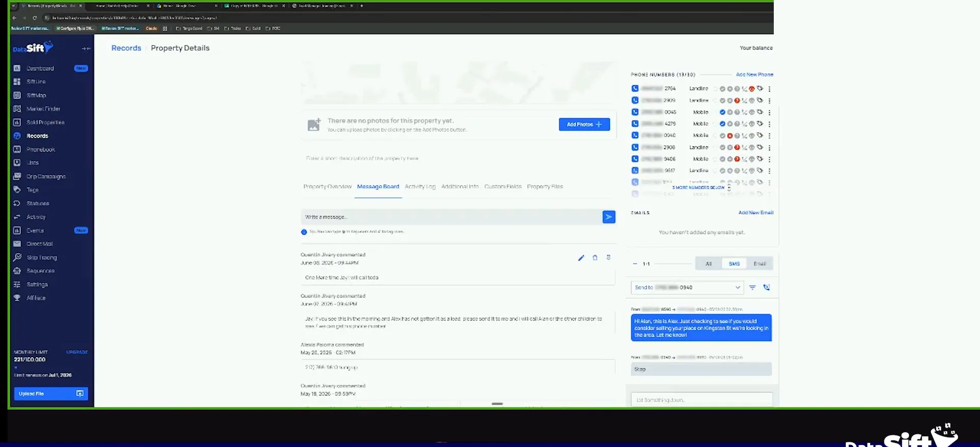
Task: Open Direct Mail in the sidebar
Action: point(40,244)
